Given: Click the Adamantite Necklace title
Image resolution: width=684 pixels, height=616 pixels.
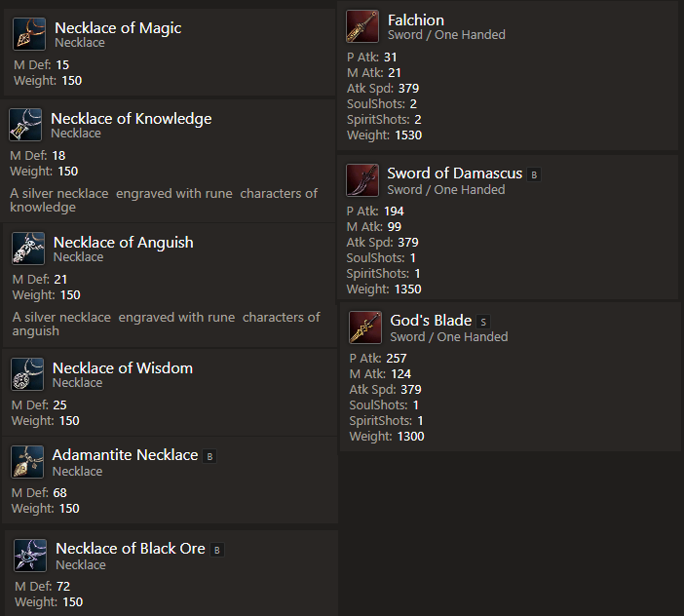Looking at the screenshot, I should [x=125, y=455].
